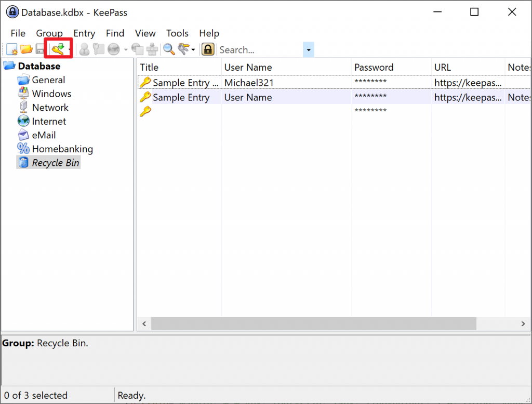Click the New Database toolbar icon
Screen dimensions: 532x404
[12, 49]
